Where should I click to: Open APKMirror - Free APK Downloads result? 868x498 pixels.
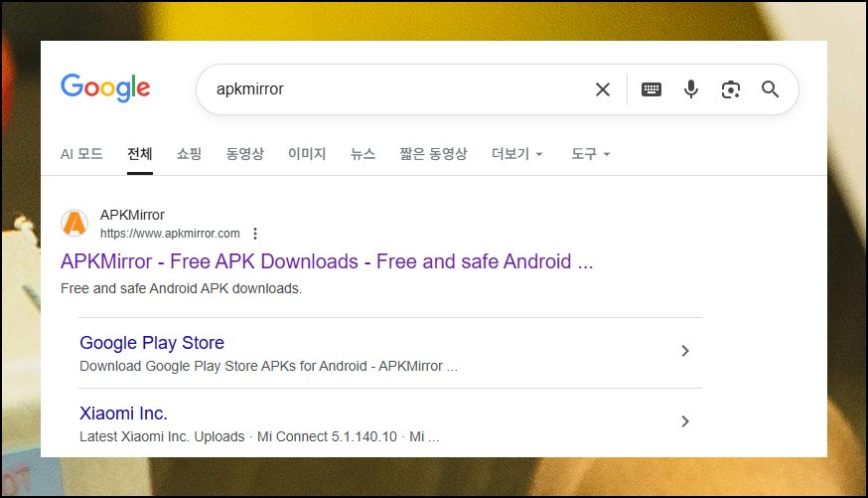click(327, 261)
